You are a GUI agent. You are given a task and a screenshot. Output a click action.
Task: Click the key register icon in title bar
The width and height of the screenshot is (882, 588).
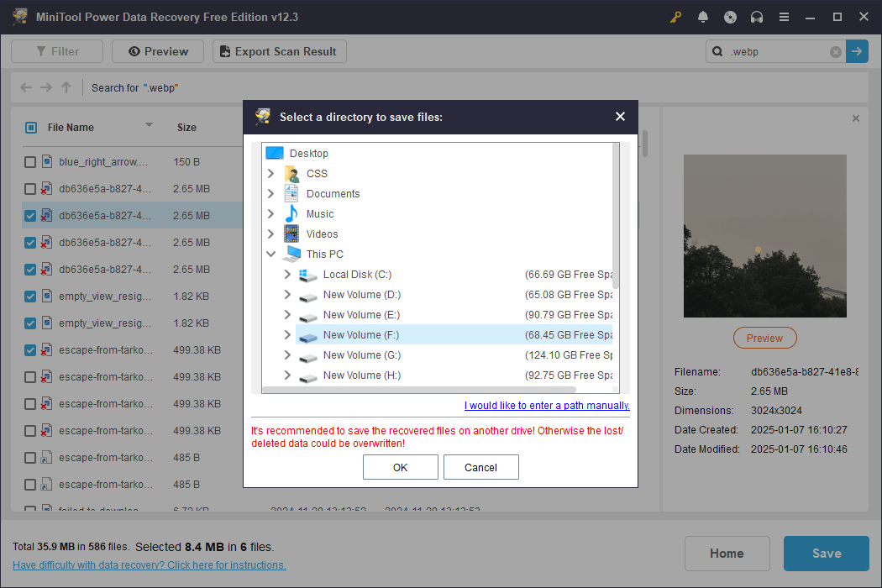pos(675,17)
